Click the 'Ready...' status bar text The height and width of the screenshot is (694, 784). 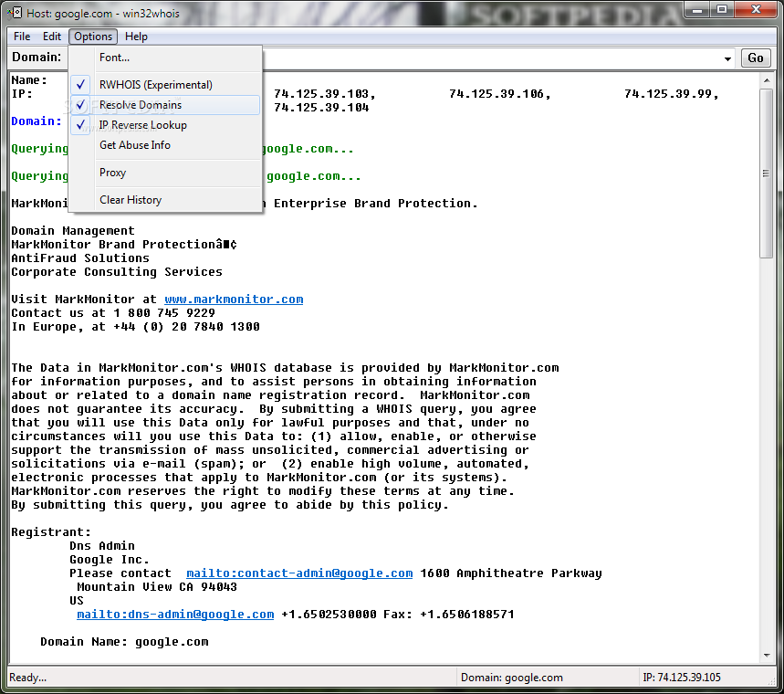pos(28,678)
